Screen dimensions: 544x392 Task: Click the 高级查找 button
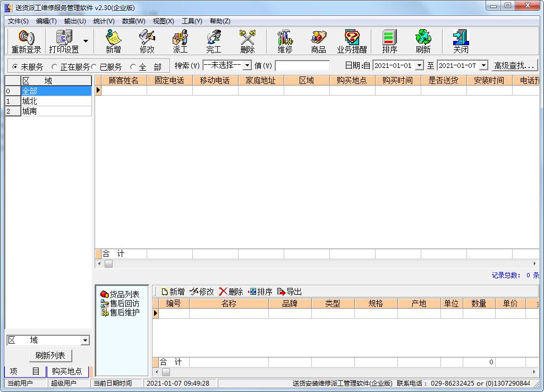[514, 65]
